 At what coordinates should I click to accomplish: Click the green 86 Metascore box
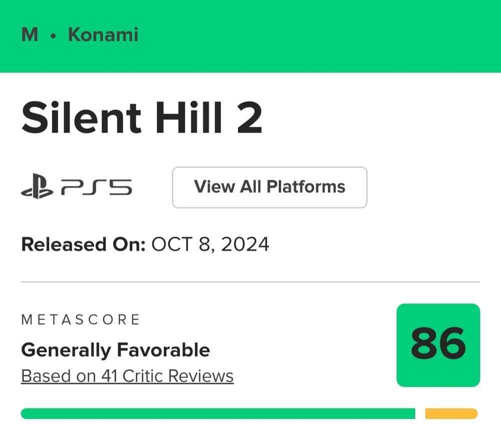point(438,345)
